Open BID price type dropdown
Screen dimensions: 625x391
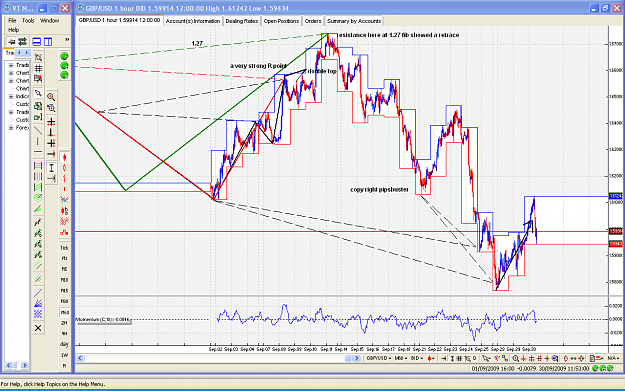(417, 358)
